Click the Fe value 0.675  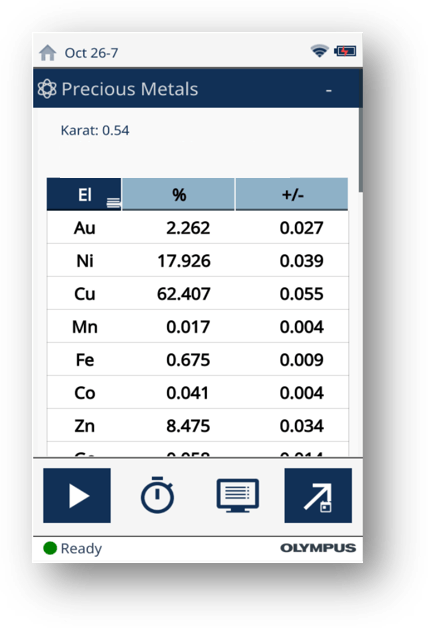point(188,360)
